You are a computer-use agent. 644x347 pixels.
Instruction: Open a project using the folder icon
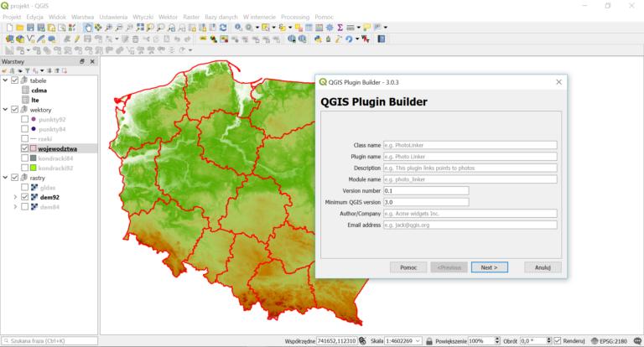tap(20, 28)
